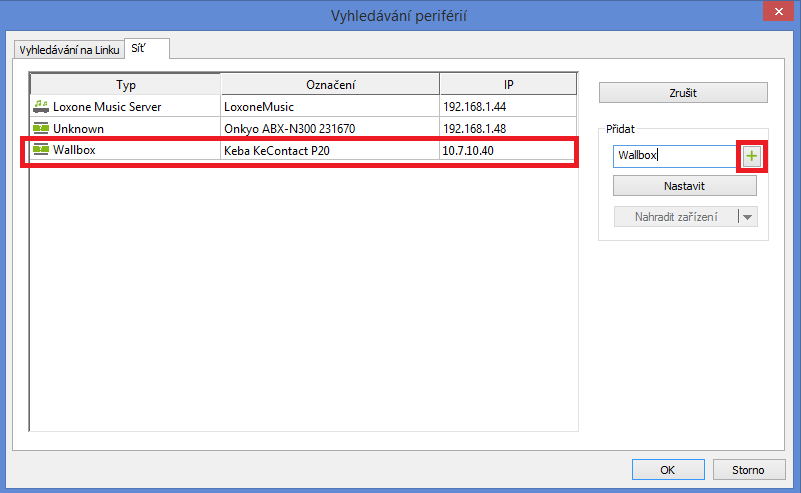Screen dimensions: 801x493
Task: Click the Wallbox device icon in list
Action: [41, 151]
